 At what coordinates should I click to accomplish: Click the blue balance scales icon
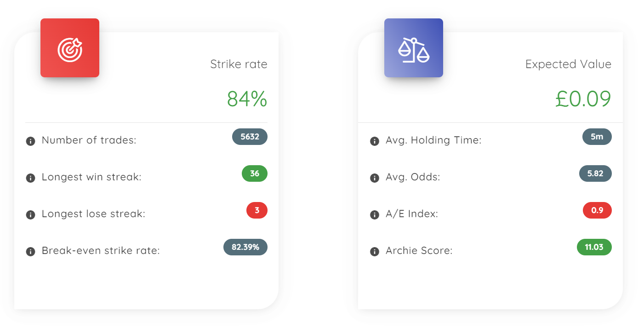(x=414, y=48)
